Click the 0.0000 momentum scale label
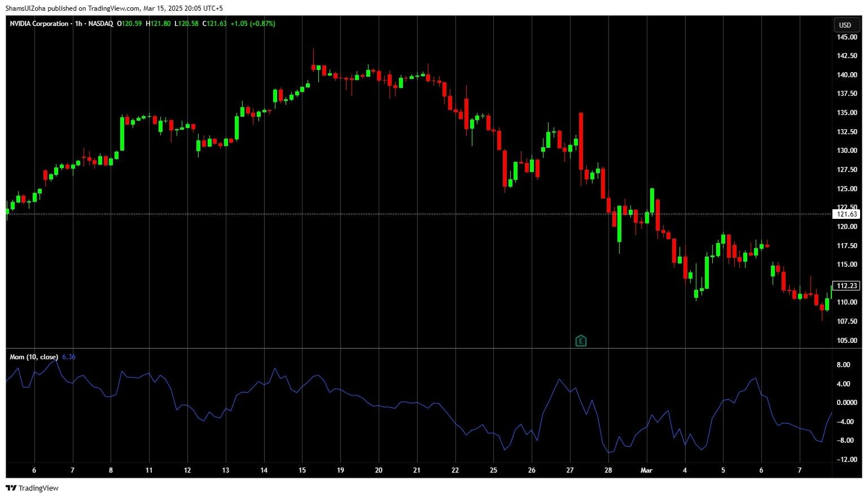 click(847, 403)
